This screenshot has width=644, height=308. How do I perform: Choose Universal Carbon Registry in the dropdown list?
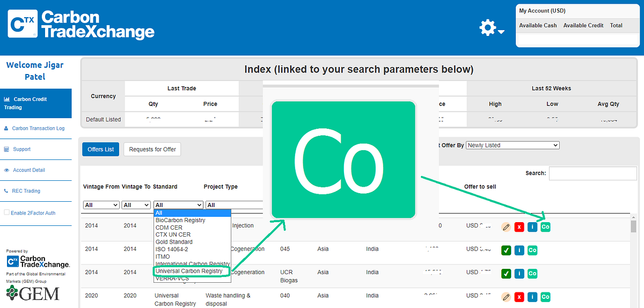[x=192, y=272]
